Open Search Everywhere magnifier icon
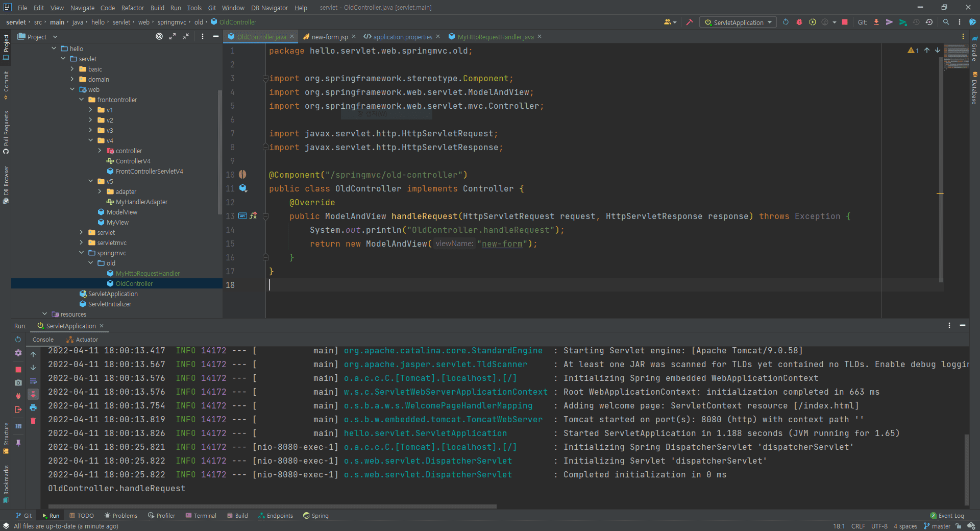 [946, 22]
